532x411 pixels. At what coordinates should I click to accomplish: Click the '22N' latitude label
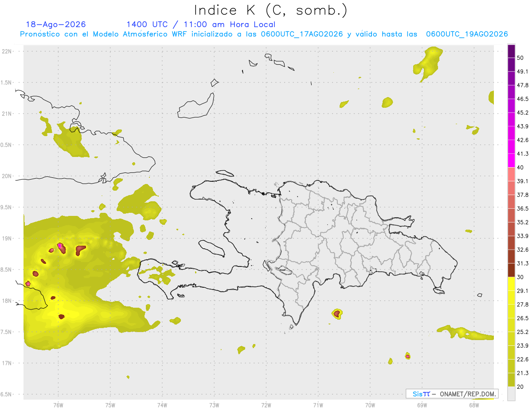7,51
